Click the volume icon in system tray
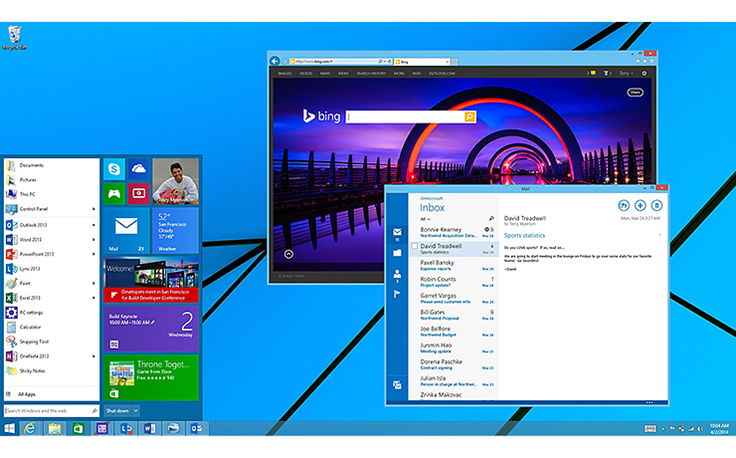This screenshot has width=736, height=458. tap(700, 428)
